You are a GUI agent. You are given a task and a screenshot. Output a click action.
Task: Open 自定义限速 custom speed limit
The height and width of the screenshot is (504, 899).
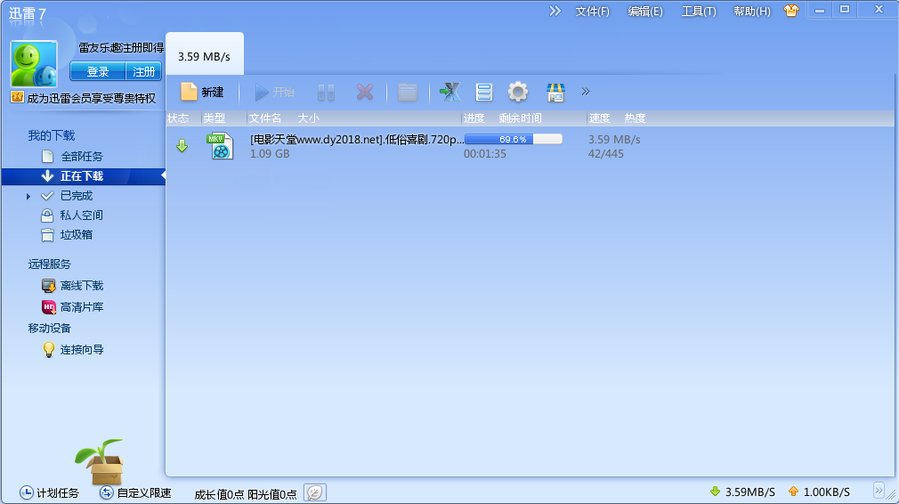click(x=135, y=493)
